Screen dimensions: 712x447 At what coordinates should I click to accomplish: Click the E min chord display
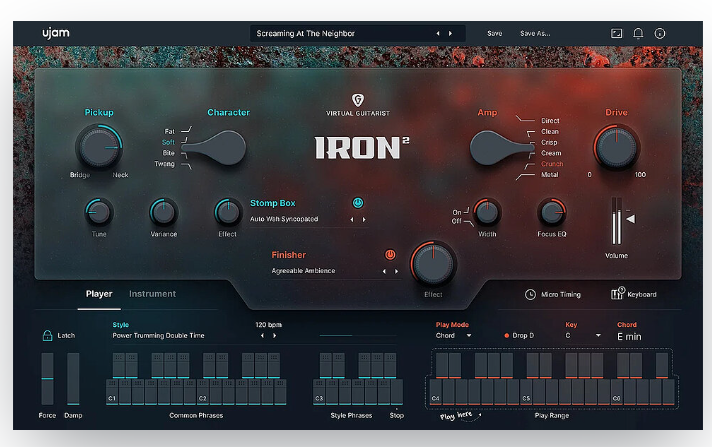629,337
